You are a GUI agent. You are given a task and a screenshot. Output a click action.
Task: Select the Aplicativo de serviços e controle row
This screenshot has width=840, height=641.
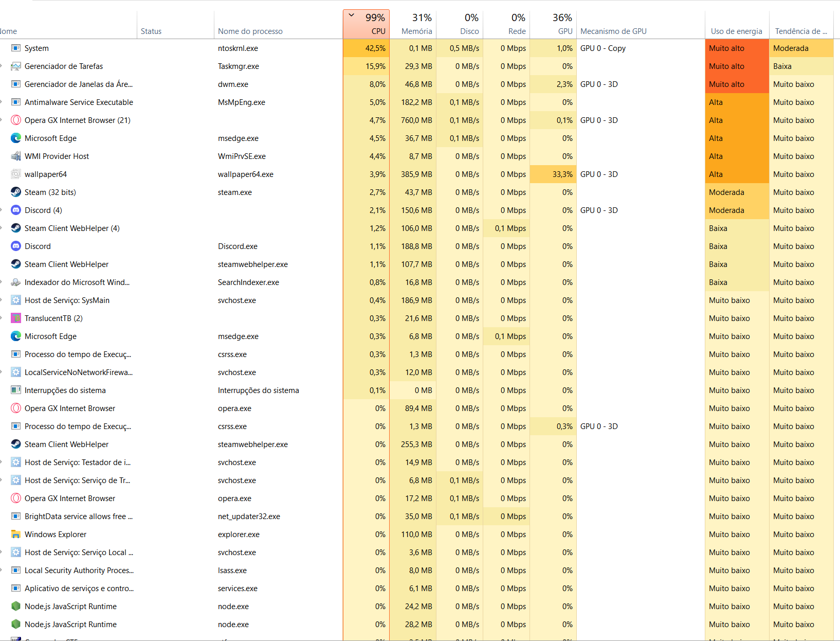click(416, 589)
